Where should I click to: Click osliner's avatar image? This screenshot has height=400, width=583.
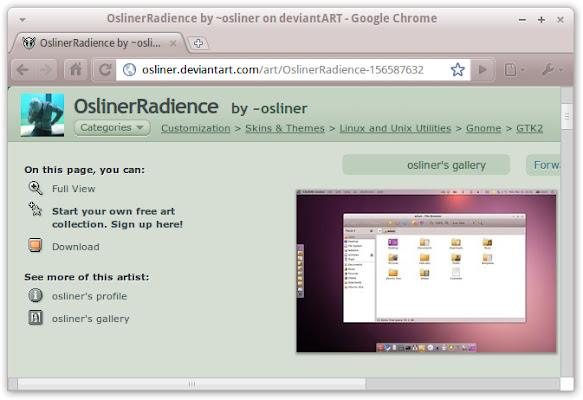pos(42,115)
